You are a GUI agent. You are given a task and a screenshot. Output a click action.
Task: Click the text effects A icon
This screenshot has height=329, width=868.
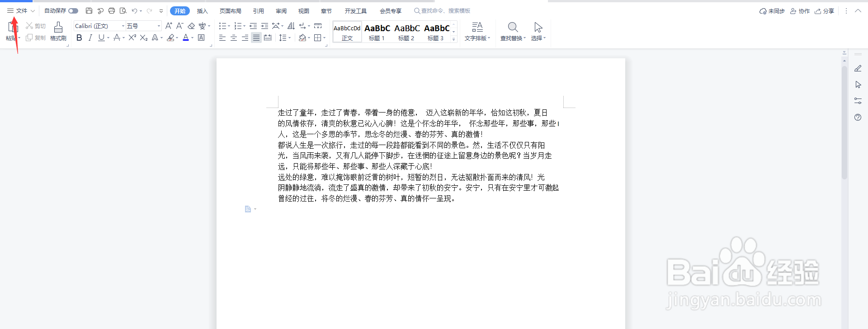coord(155,38)
